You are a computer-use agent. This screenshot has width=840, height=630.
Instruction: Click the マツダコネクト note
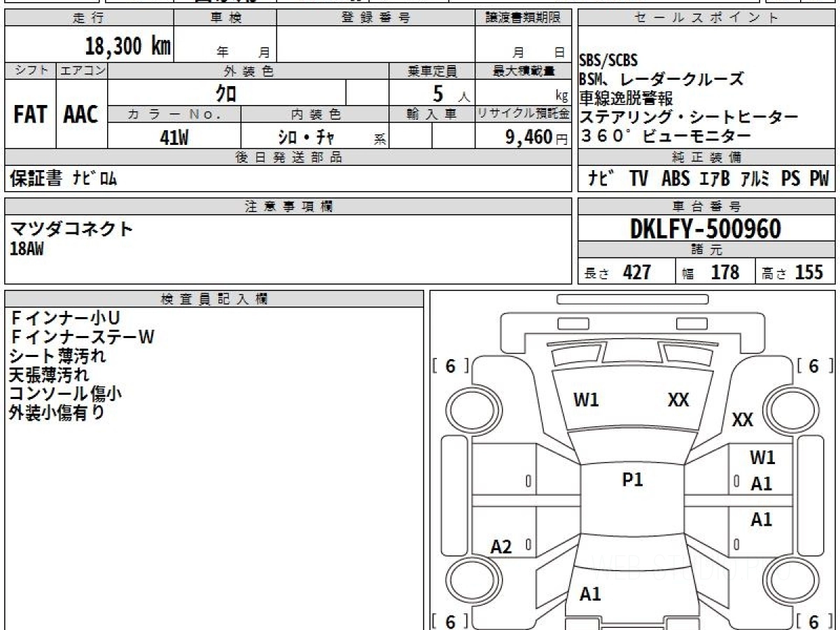click(x=71, y=228)
